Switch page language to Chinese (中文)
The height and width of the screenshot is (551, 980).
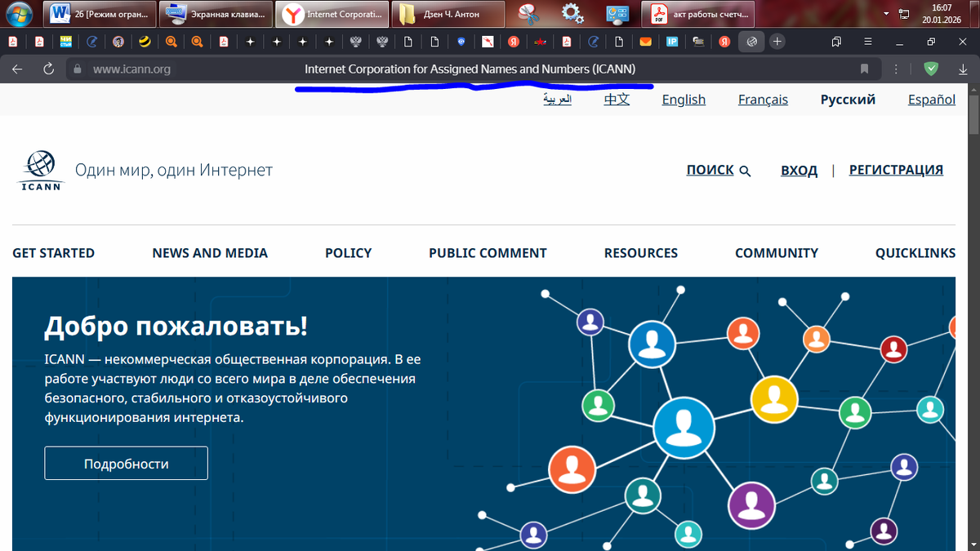617,100
